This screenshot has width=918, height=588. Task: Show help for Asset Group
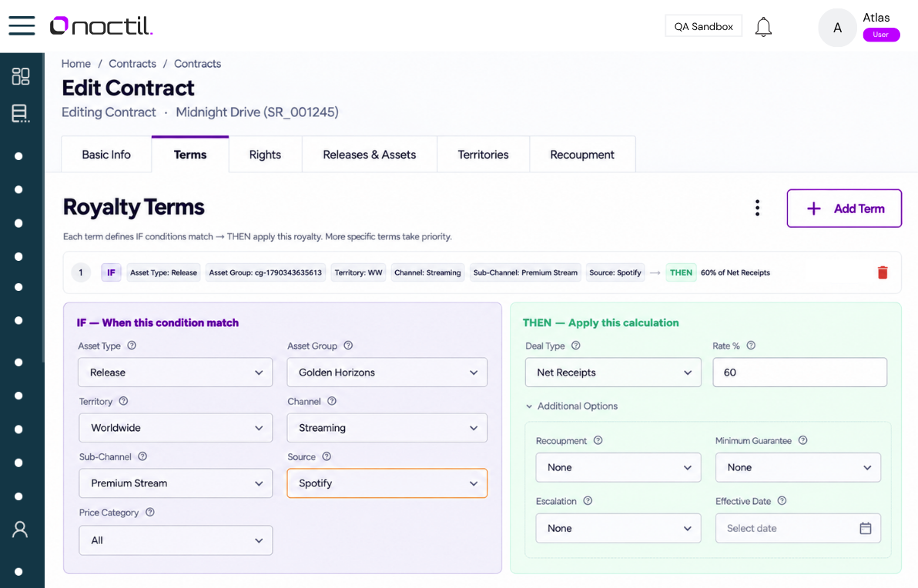348,346
